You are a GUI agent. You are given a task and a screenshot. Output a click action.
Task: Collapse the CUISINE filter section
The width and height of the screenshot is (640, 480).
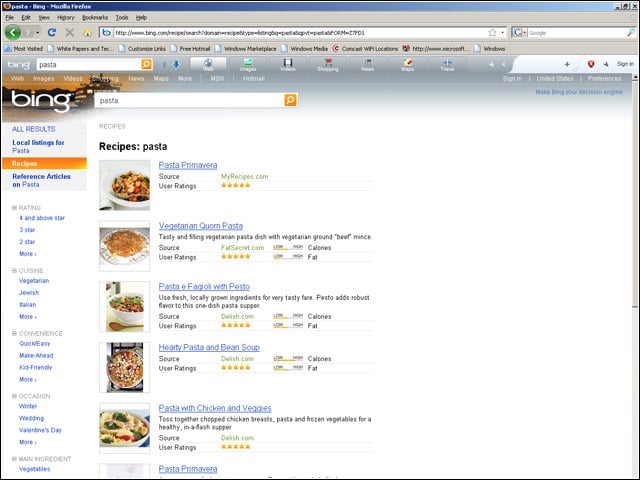(14, 271)
